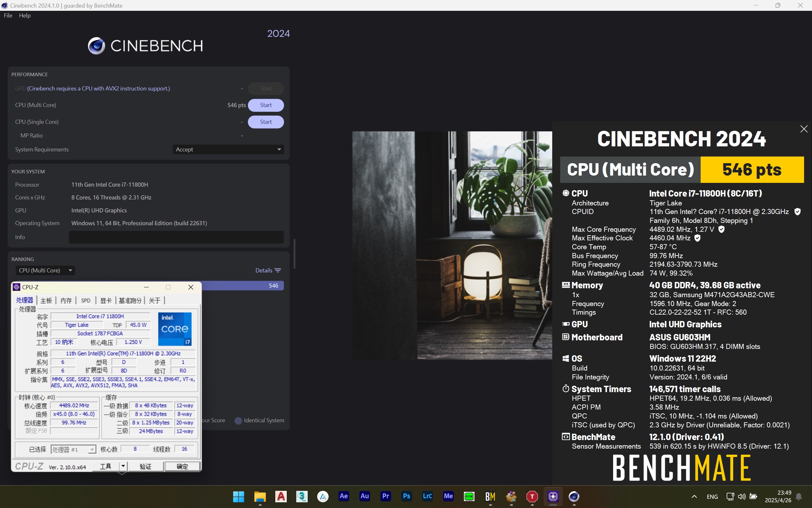Click CPU-Z icon in its title bar
The image size is (812, 508).
(x=16, y=287)
